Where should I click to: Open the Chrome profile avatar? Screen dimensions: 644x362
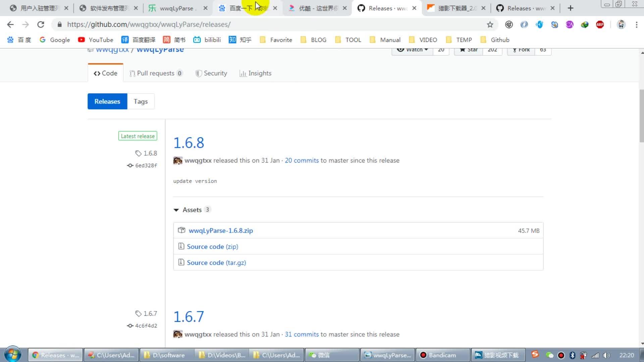click(621, 24)
